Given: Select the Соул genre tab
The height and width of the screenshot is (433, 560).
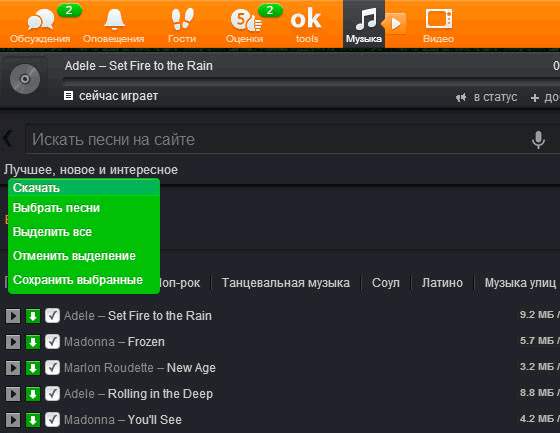Looking at the screenshot, I should [x=386, y=283].
